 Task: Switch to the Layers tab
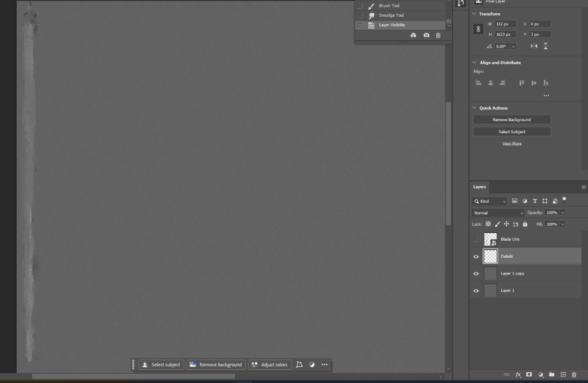[479, 187]
